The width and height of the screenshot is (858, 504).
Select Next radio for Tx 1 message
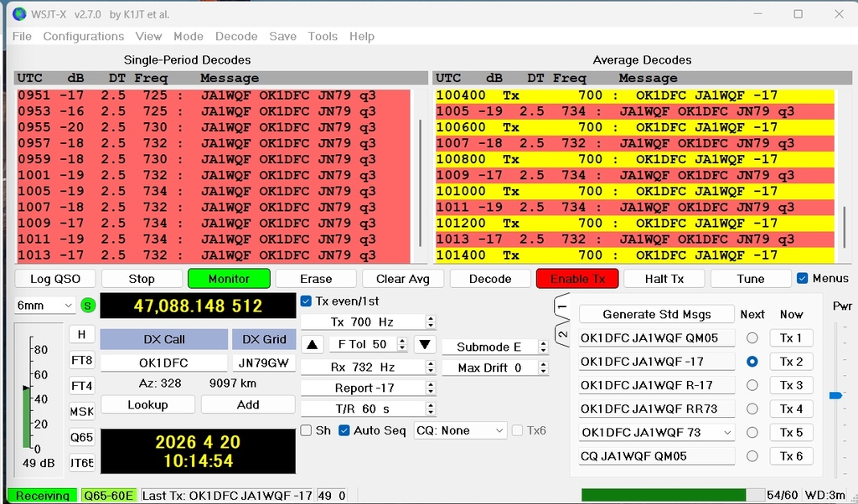click(x=752, y=338)
